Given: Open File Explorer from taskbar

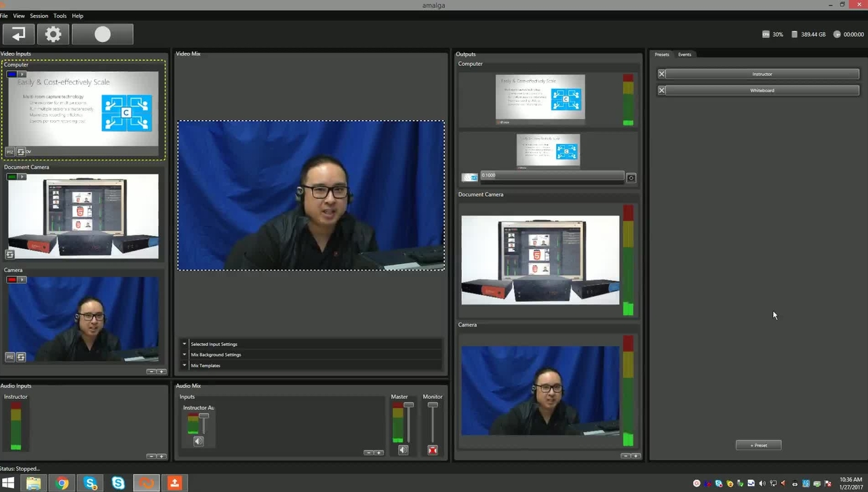Looking at the screenshot, I should tap(33, 483).
